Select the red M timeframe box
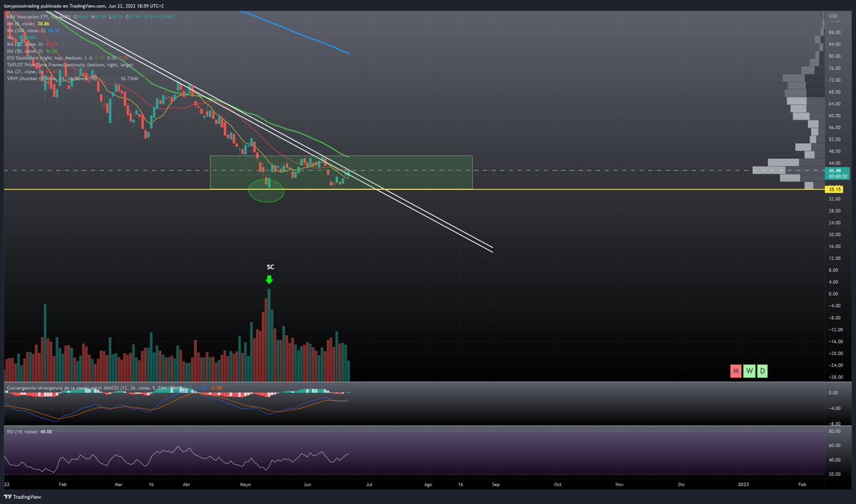856x504 pixels. 735,371
